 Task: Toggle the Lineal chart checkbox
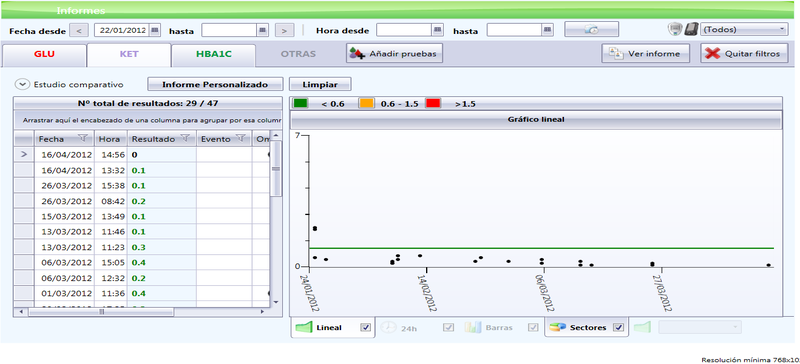(x=365, y=328)
